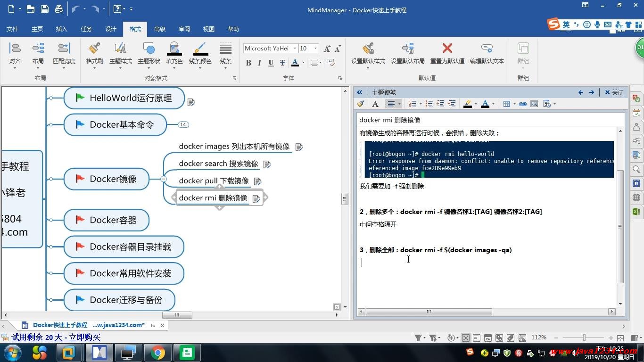
Task: Open the filter dropdown in status bar
Action: point(425,338)
